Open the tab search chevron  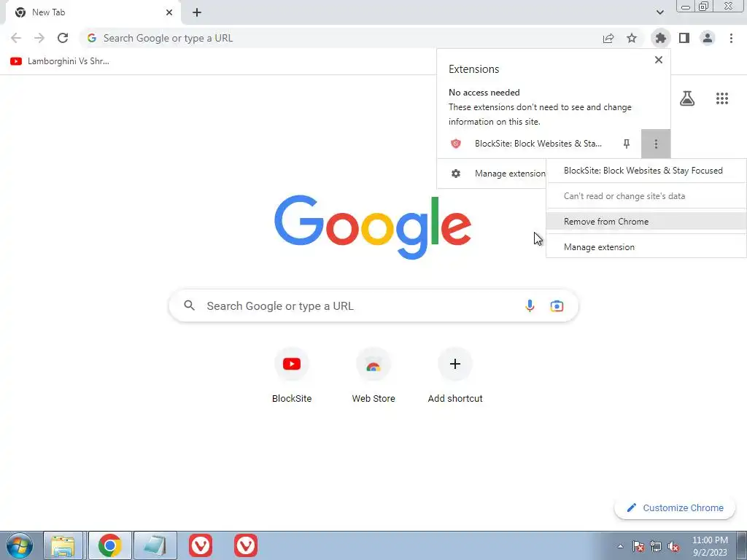pos(659,12)
